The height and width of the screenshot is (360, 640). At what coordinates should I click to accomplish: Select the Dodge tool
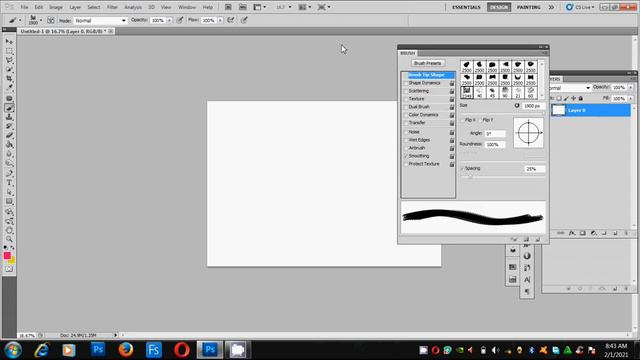point(9,163)
